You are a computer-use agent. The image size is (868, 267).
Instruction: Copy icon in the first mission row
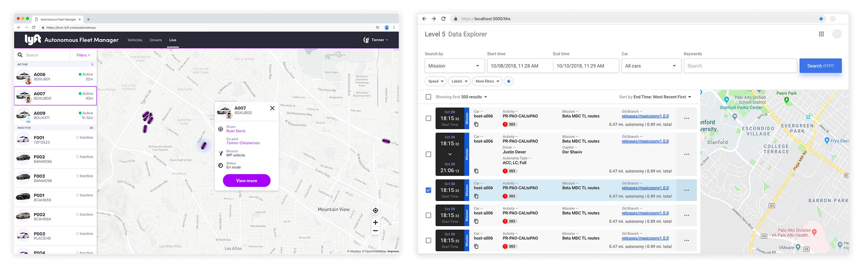pyautogui.click(x=476, y=124)
